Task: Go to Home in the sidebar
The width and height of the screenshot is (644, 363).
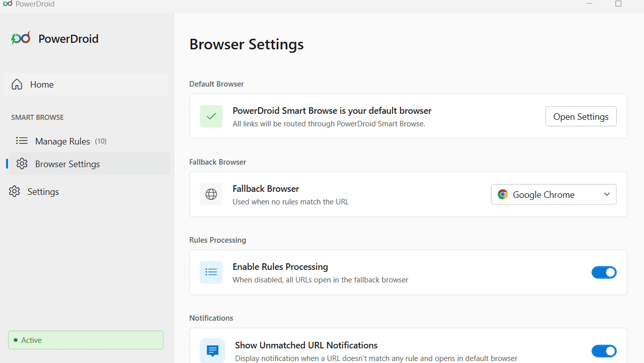Action: tap(86, 85)
